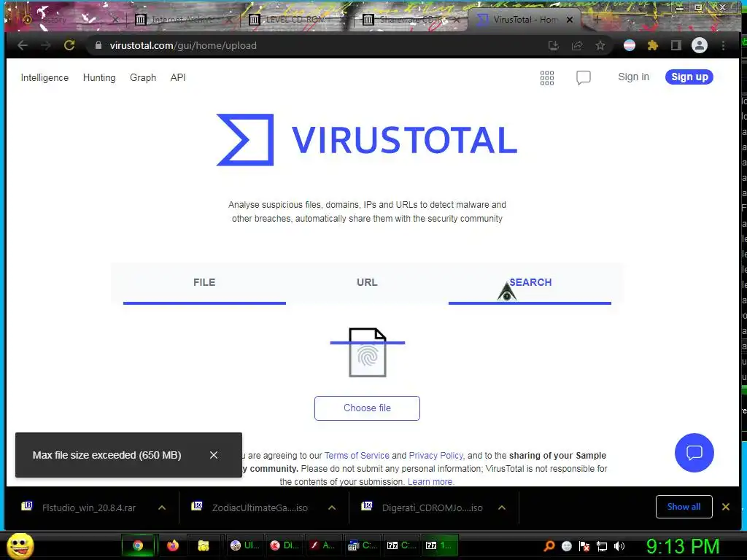Image resolution: width=747 pixels, height=560 pixels.
Task: Open the file explorer taskbar icon
Action: point(204,545)
